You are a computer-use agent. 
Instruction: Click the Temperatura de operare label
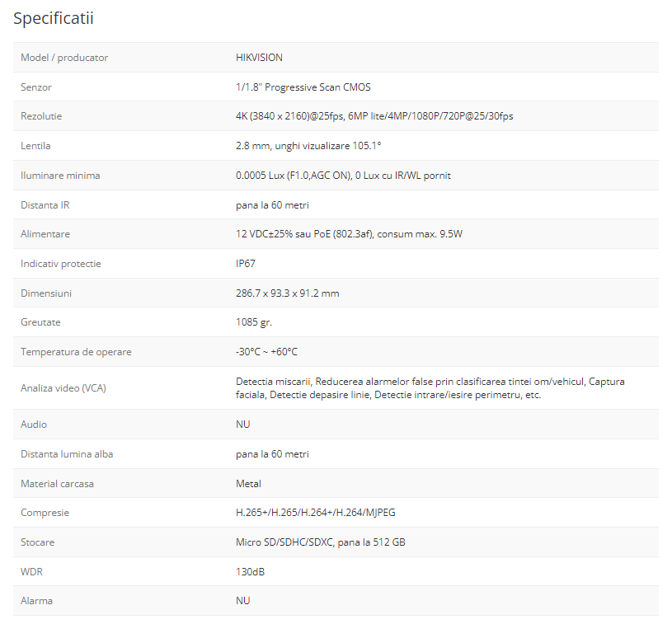(76, 352)
